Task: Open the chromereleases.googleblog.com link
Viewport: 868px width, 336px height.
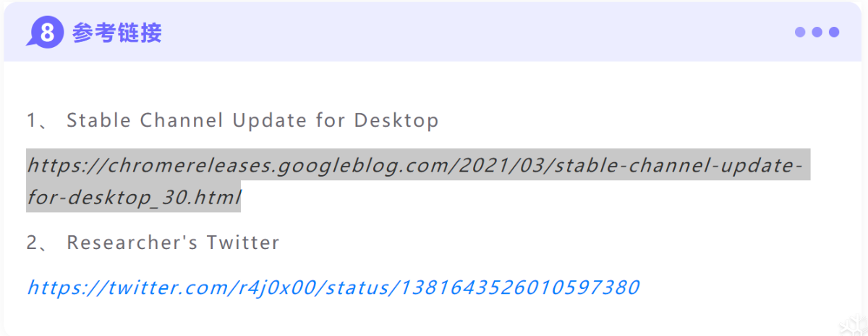Action: coord(414,165)
